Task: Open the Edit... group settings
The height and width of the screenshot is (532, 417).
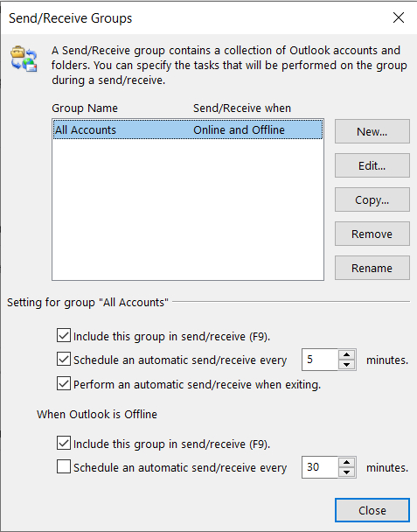Action: point(372,165)
